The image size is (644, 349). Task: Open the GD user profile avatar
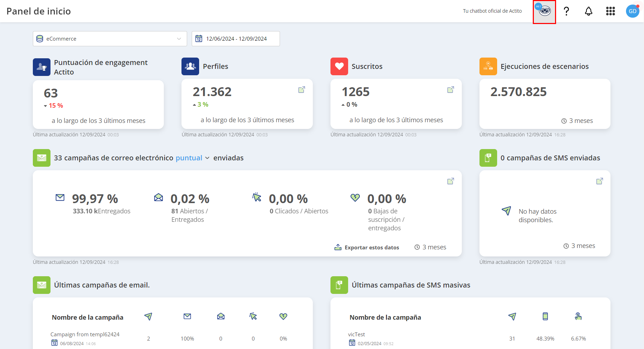[632, 11]
